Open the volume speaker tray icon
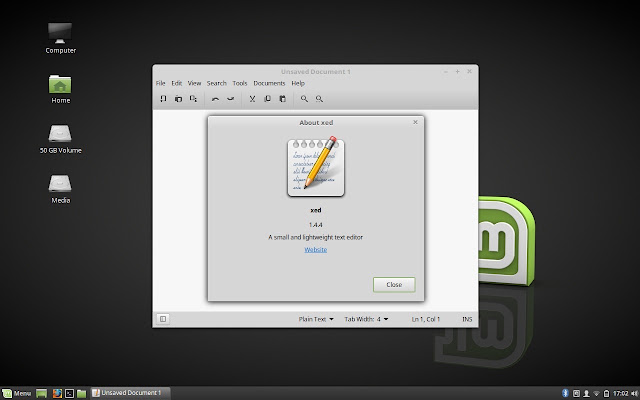 tap(634, 393)
